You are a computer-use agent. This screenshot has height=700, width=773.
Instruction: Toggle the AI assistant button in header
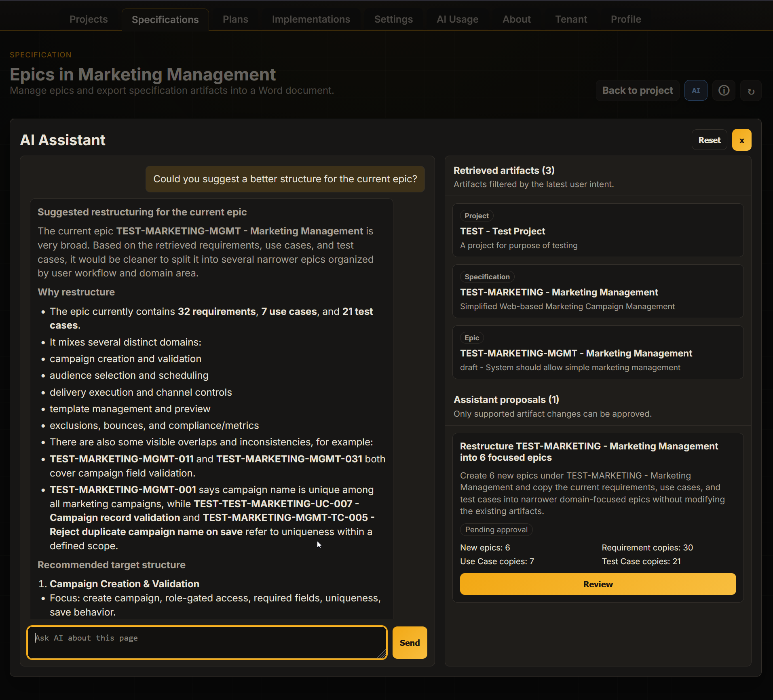tap(695, 91)
